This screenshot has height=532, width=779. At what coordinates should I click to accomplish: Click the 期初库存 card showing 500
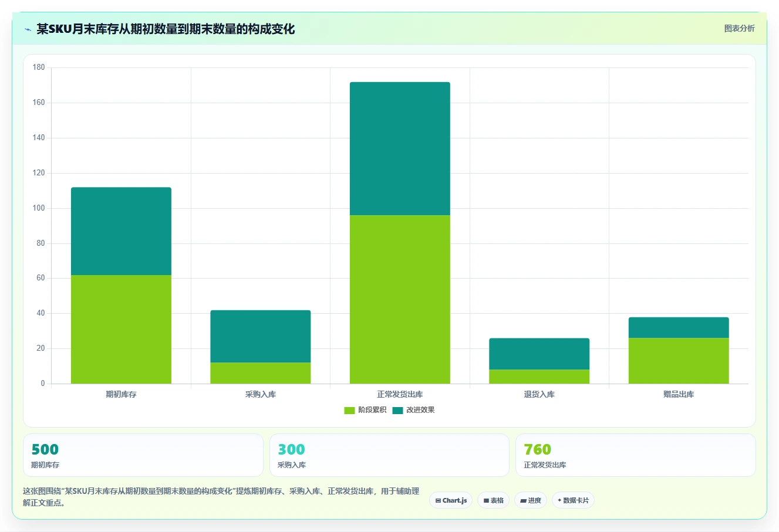pos(143,455)
